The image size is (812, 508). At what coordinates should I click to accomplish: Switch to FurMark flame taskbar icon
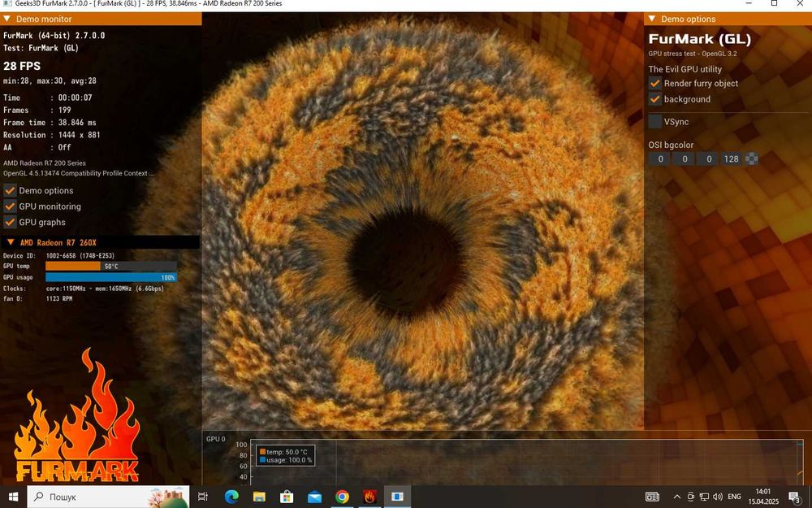click(x=369, y=497)
